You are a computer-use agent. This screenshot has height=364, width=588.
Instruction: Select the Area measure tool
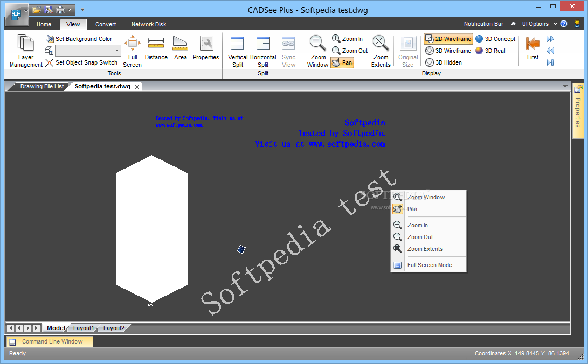coord(181,47)
